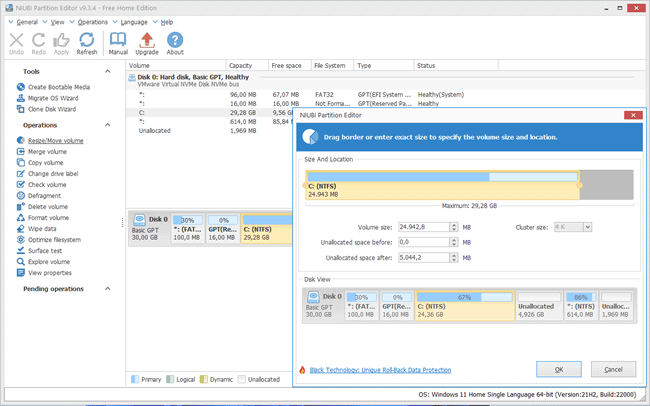
Task: Open the Manual book icon
Action: coord(118,44)
